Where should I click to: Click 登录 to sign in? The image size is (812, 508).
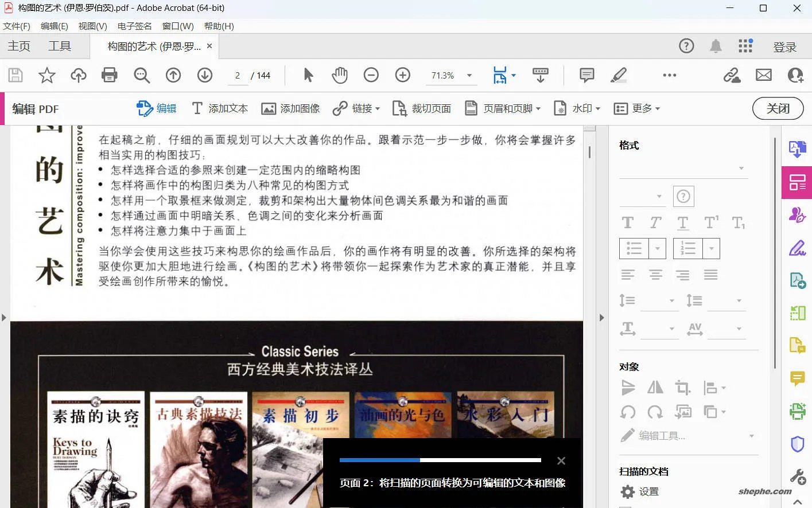[784, 47]
